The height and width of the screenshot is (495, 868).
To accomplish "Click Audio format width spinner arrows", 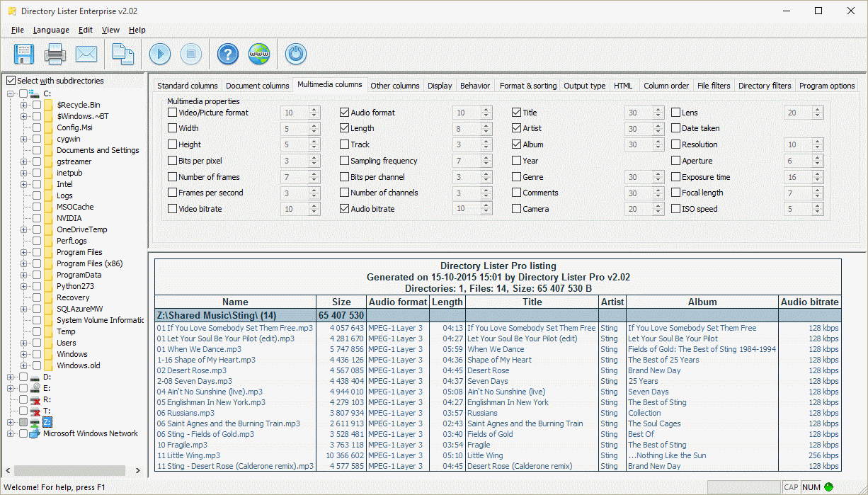I will (486, 113).
